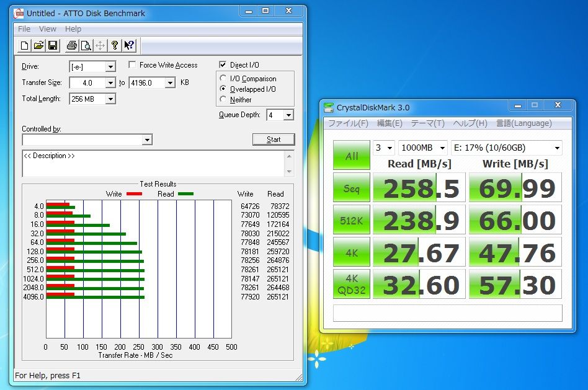Click the 4K QD32 write value 57.30

515,284
